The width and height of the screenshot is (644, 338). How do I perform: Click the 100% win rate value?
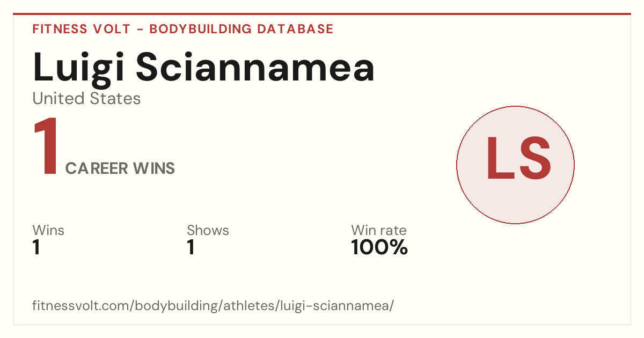(379, 247)
